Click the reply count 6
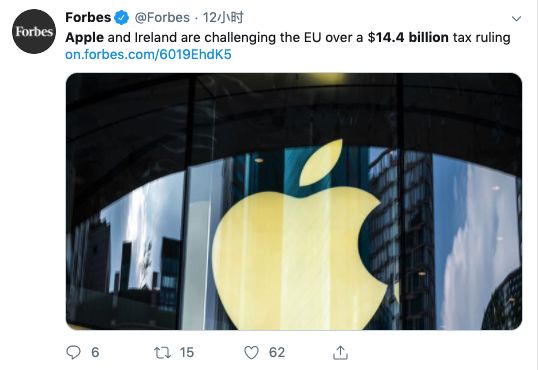The width and height of the screenshot is (539, 370). [x=95, y=352]
